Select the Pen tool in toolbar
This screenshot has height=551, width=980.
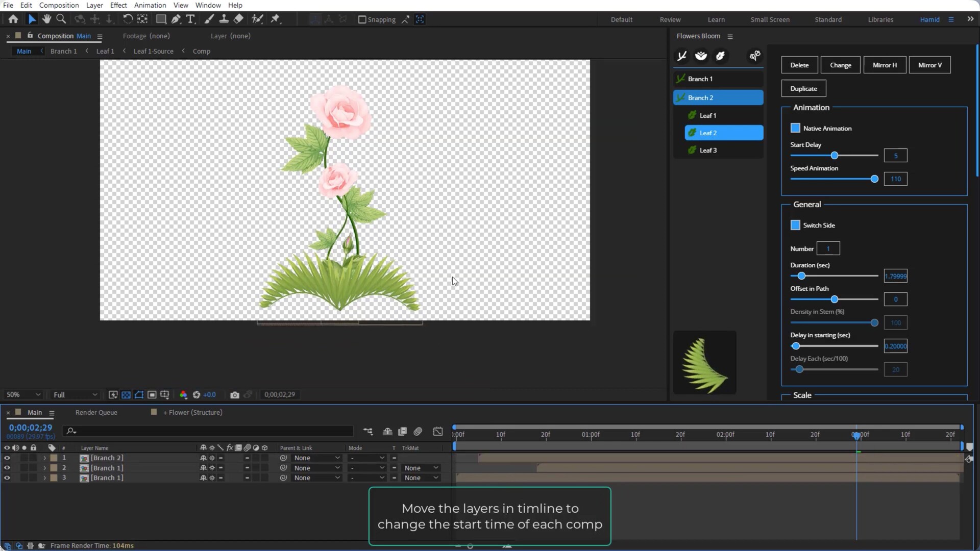(x=176, y=19)
